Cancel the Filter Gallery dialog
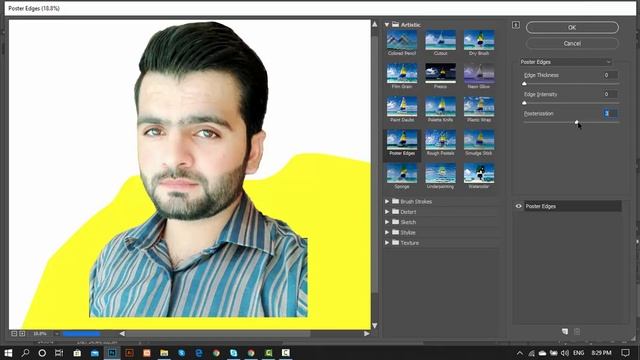This screenshot has height=360, width=640. [x=572, y=43]
